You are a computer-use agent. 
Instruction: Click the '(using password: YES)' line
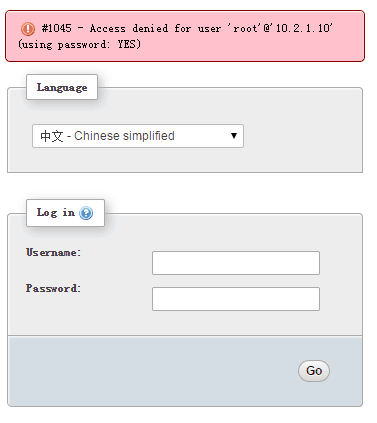click(79, 44)
